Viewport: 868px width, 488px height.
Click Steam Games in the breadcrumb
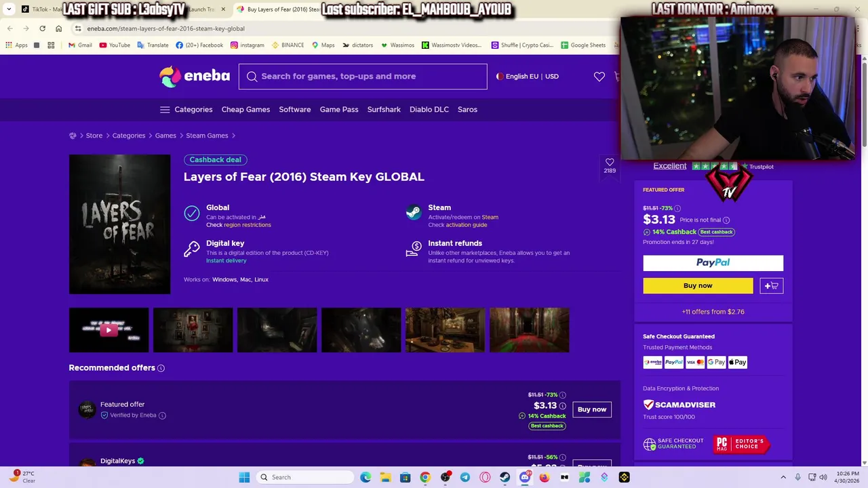(x=207, y=136)
